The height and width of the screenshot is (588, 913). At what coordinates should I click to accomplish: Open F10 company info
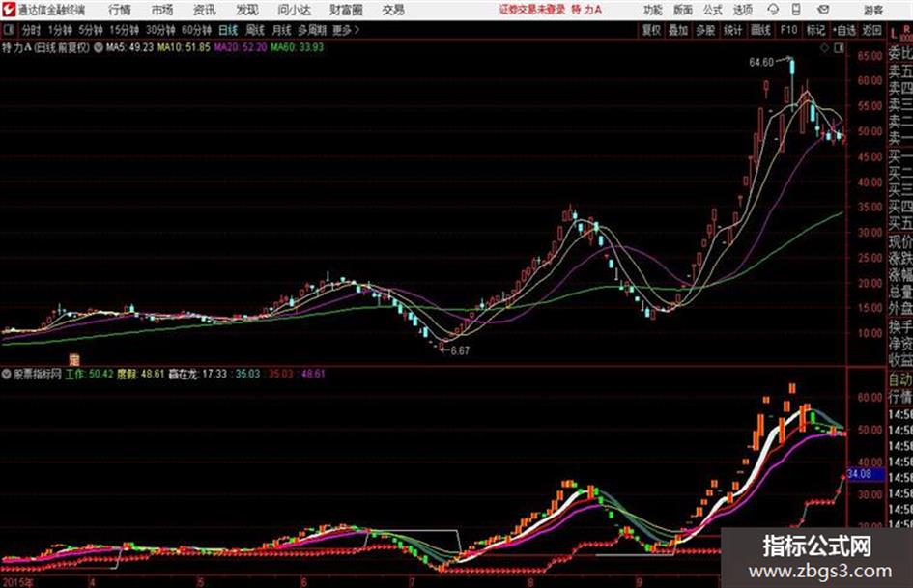(788, 30)
